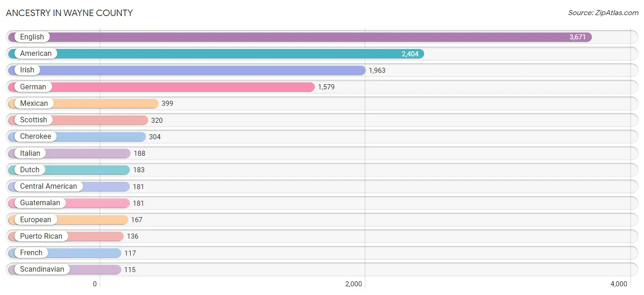Click the 1,963 Irish value label
644x295 pixels.
(377, 71)
